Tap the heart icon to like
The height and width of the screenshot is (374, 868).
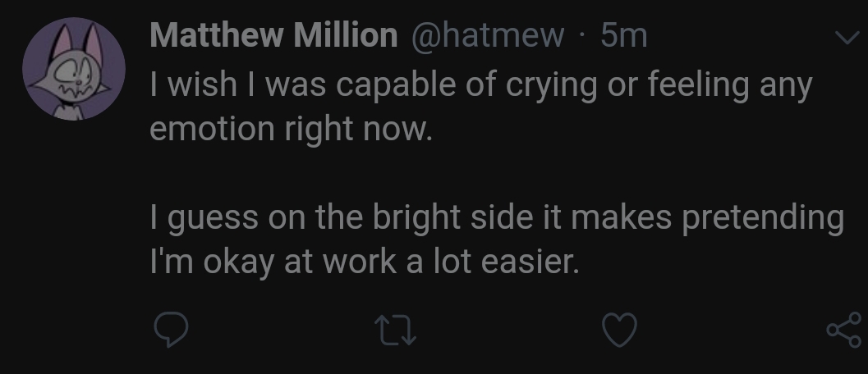[620, 330]
